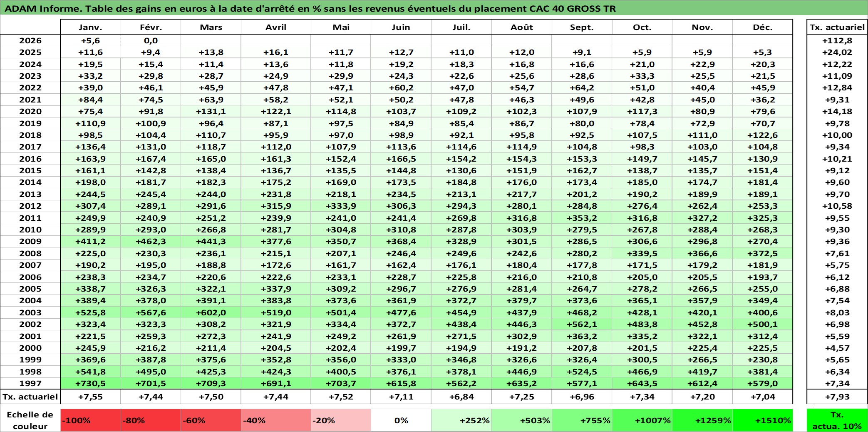
Task: Select the 'Mars' column header
Action: tap(211, 27)
